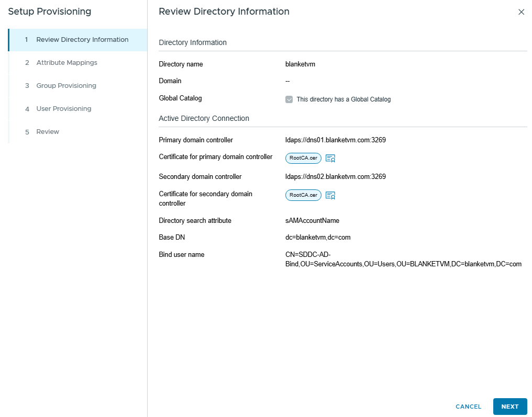Viewport: 532px width, 417px height.
Task: Close the Setup Provisioning wizard
Action: pos(521,12)
